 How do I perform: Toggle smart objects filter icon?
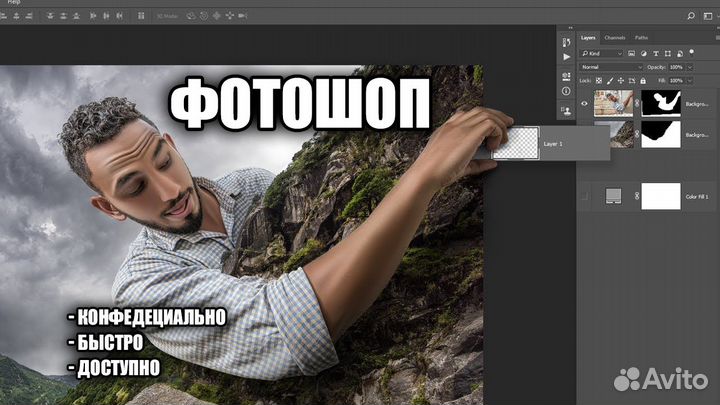tap(680, 54)
